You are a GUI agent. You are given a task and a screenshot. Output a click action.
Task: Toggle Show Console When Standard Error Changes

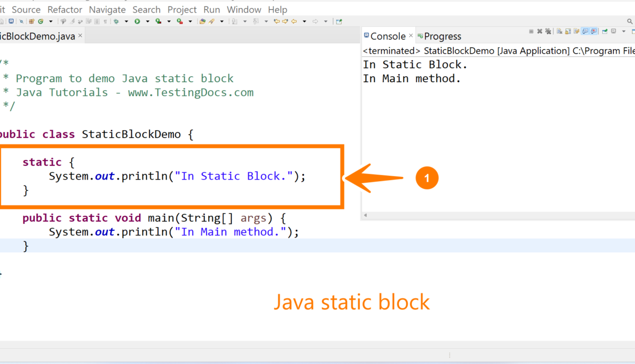594,32
